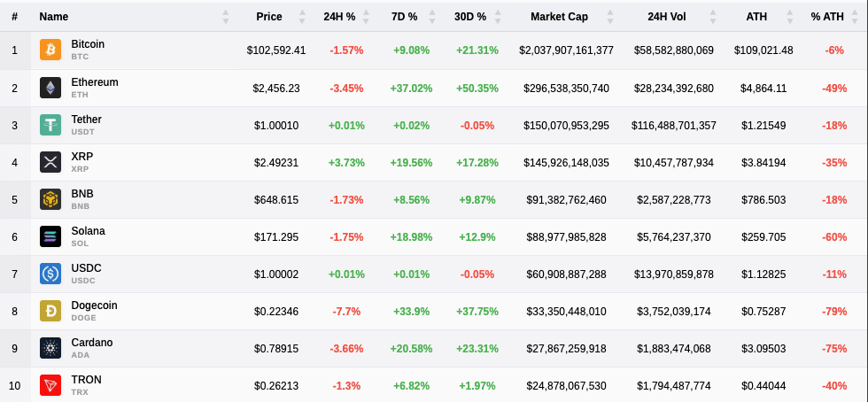Open the Solana name link
This screenshot has height=402, width=868.
pos(88,231)
